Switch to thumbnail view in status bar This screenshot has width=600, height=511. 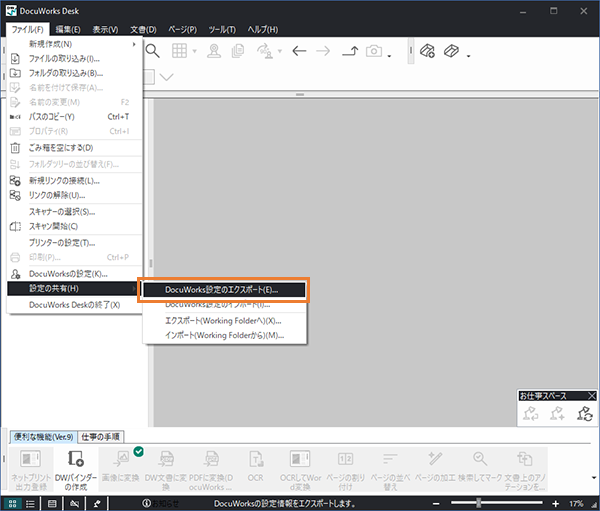[x=13, y=503]
